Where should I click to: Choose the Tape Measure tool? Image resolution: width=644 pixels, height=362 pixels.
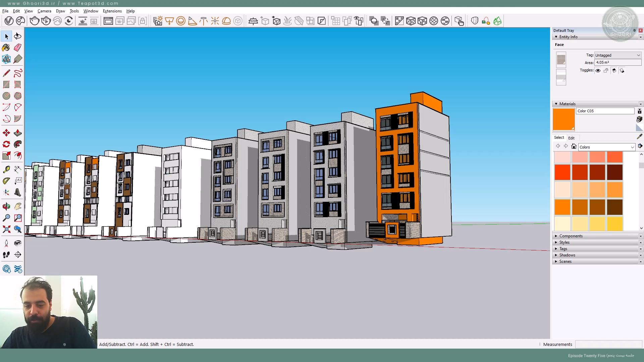6,170
